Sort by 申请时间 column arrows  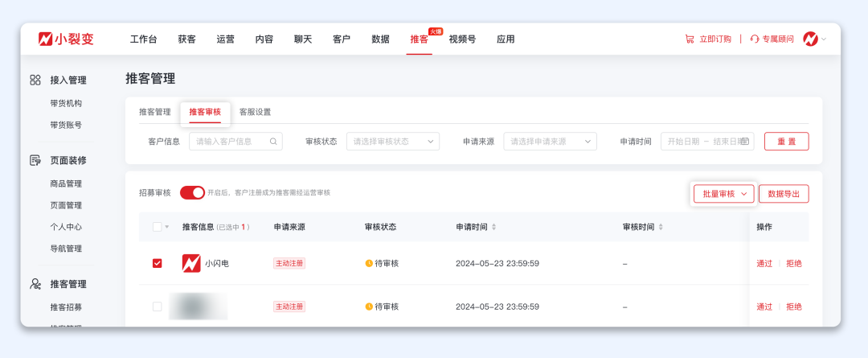pyautogui.click(x=494, y=228)
